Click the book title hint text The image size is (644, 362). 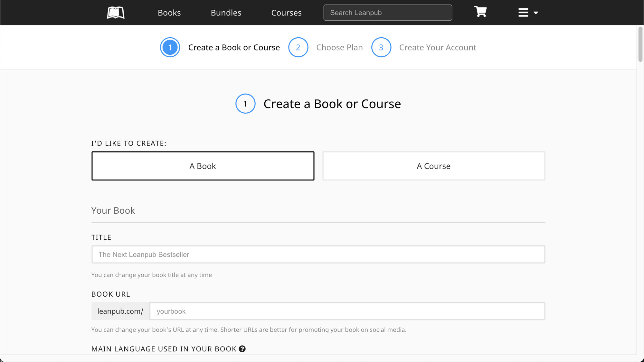pos(152,275)
